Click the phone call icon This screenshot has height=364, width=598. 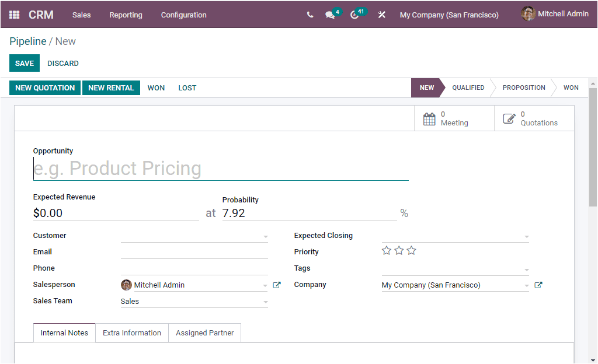point(310,13)
